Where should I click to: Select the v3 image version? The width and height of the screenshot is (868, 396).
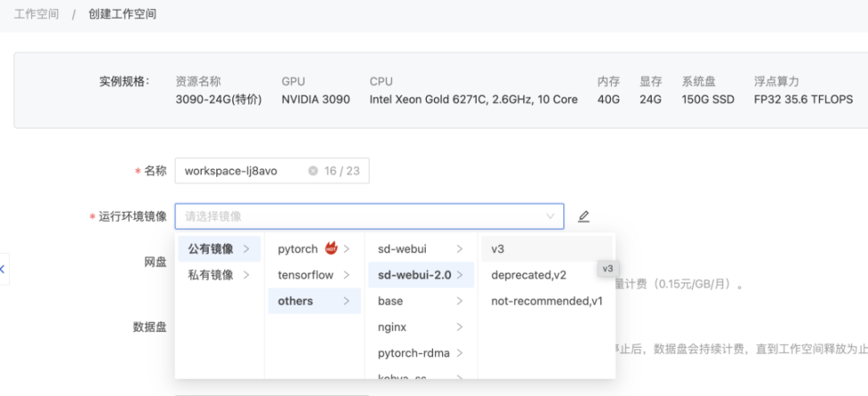point(545,249)
